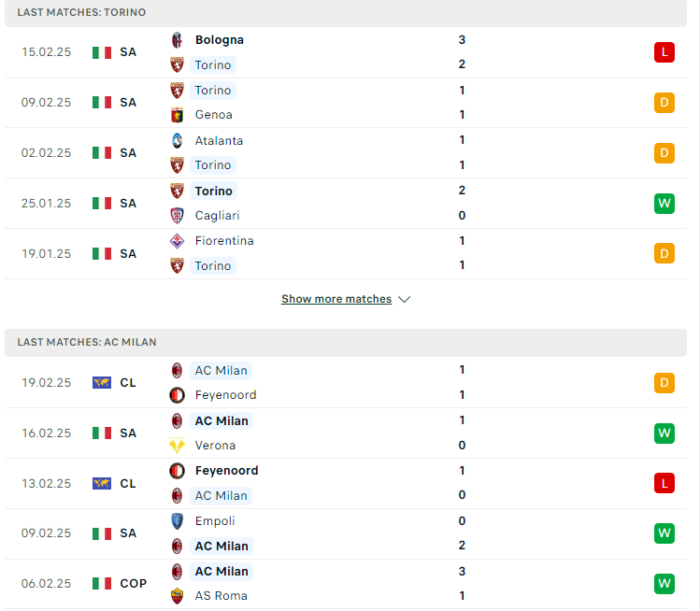Click the Fiorentina club crest icon
This screenshot has width=700, height=611.
[x=177, y=241]
